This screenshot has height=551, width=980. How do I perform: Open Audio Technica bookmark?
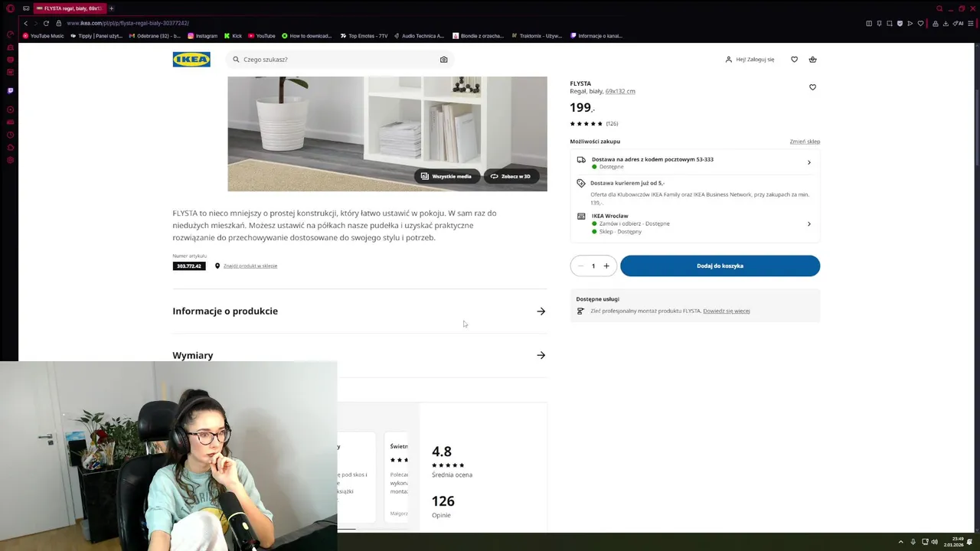click(x=419, y=36)
